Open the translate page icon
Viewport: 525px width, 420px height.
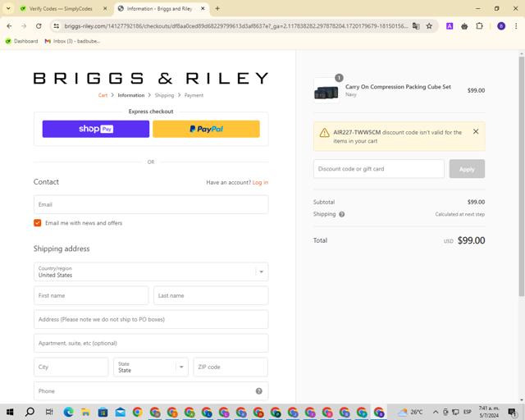(416, 26)
